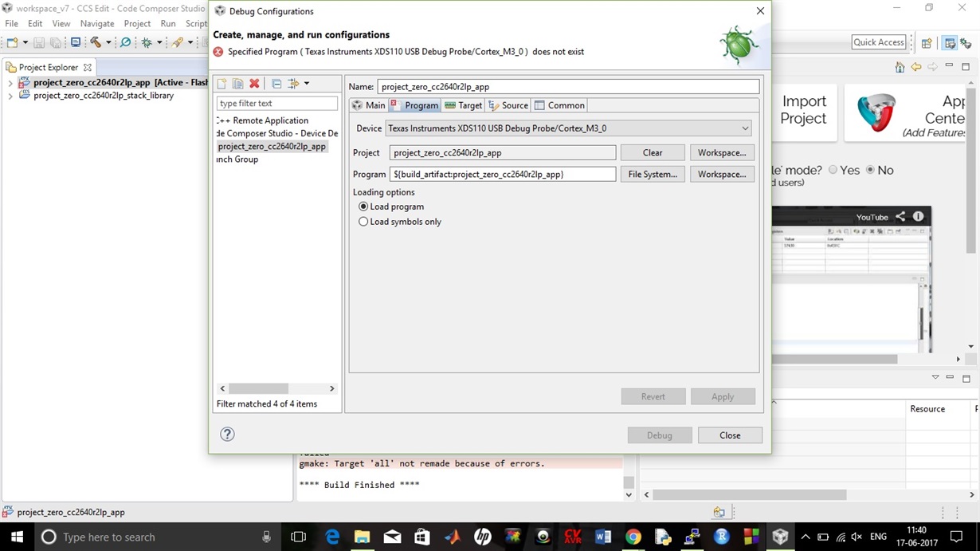Select No for simple mode

(870, 170)
